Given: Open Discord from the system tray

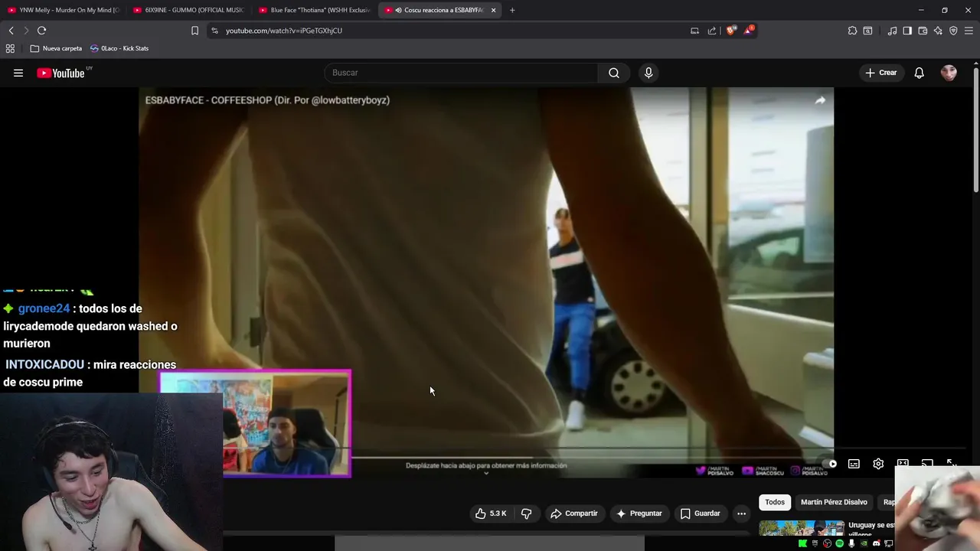Looking at the screenshot, I should click(877, 543).
